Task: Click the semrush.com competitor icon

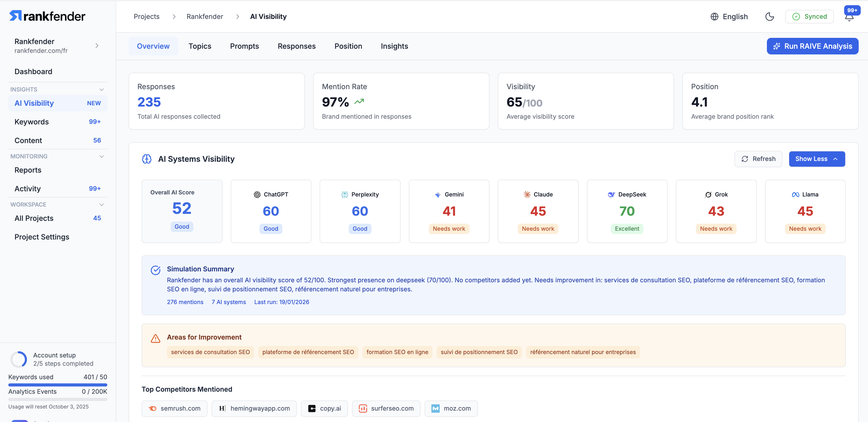Action: 153,408
